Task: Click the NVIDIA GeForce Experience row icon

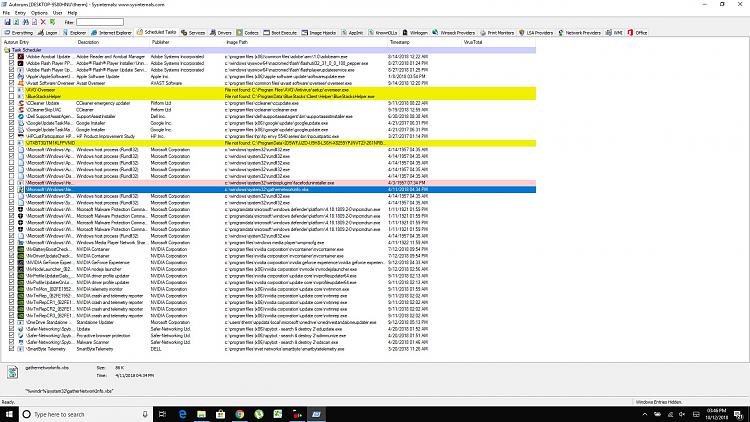Action: [21, 263]
